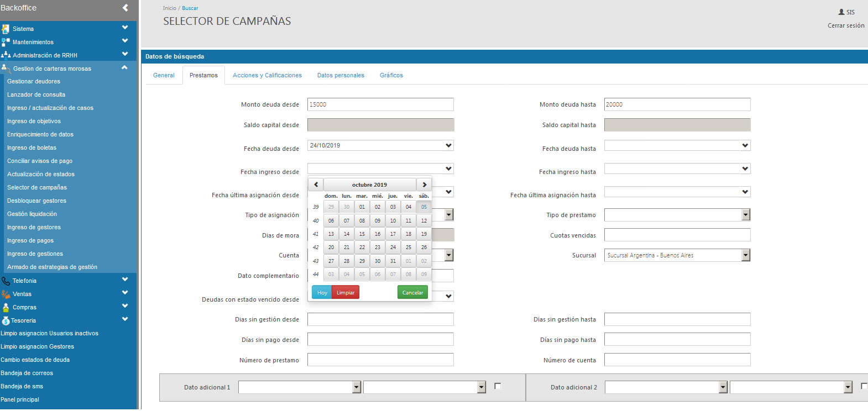Select the Prestamos tab

tap(203, 75)
